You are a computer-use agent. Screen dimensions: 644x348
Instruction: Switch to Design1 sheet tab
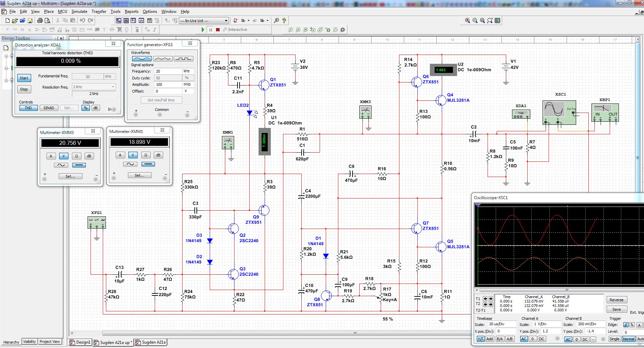80,342
